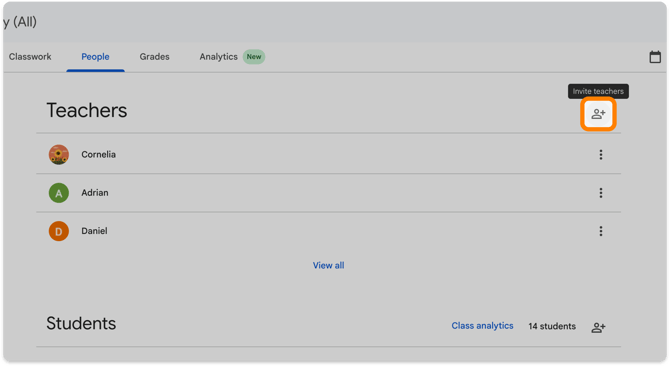Click Daniel's orange D avatar
The height and width of the screenshot is (366, 670).
(59, 231)
